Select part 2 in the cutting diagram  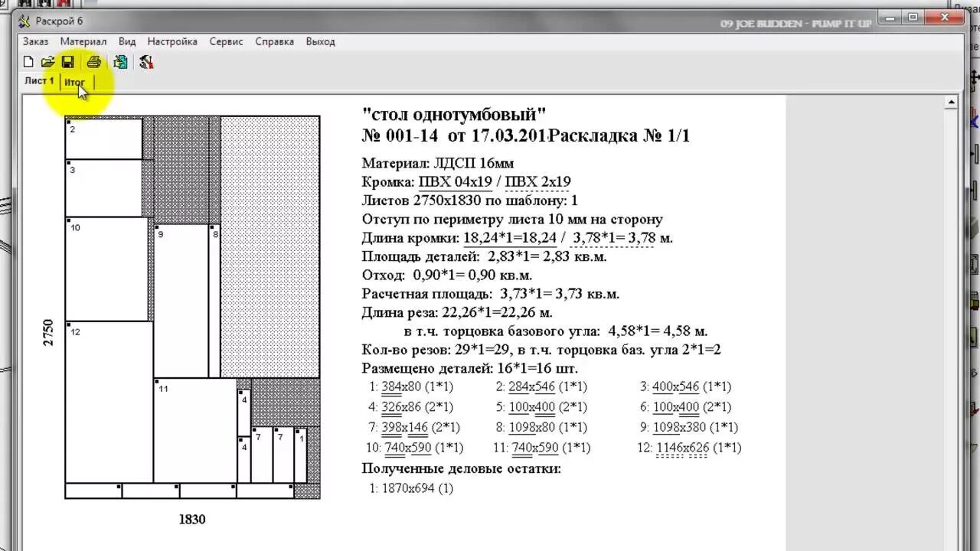104,139
